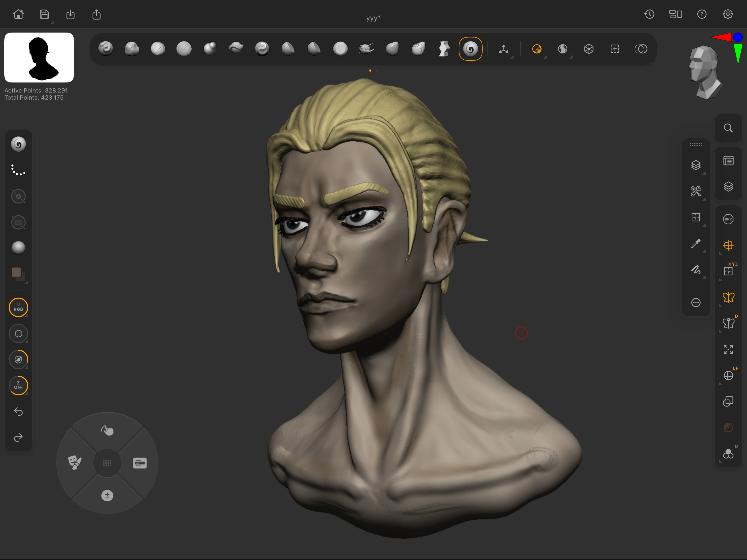Open the masks and paintbrush radial segment

tap(75, 463)
